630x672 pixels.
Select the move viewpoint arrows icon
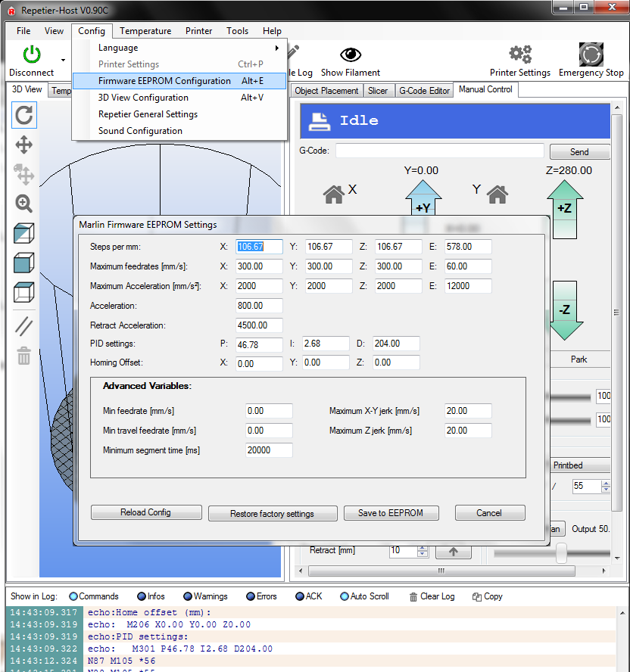(x=24, y=145)
